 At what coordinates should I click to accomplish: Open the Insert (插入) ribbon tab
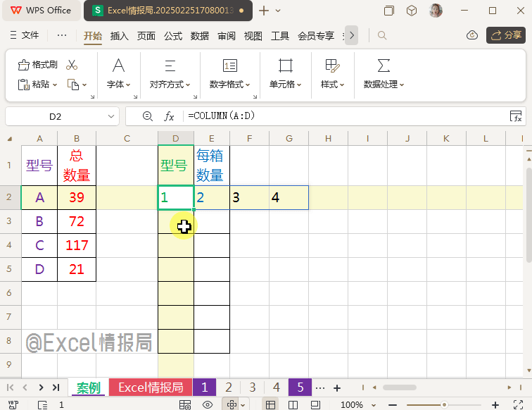coord(120,36)
